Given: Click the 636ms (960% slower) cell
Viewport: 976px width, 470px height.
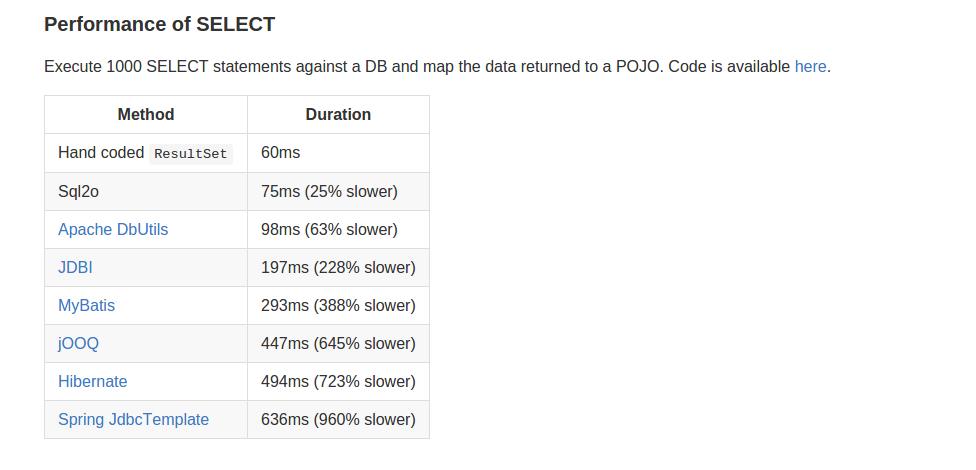Looking at the screenshot, I should pyautogui.click(x=338, y=420).
